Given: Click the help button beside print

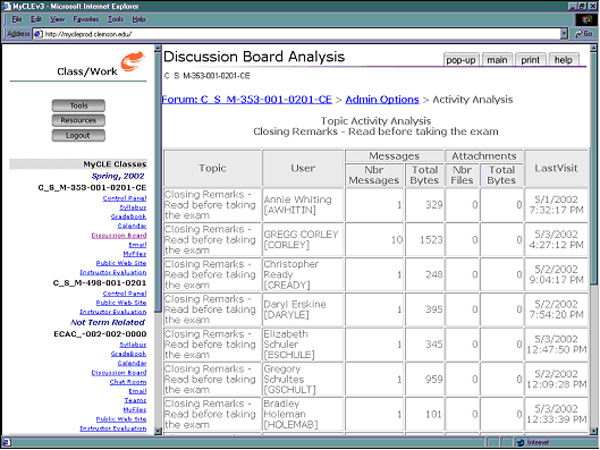Looking at the screenshot, I should [563, 60].
